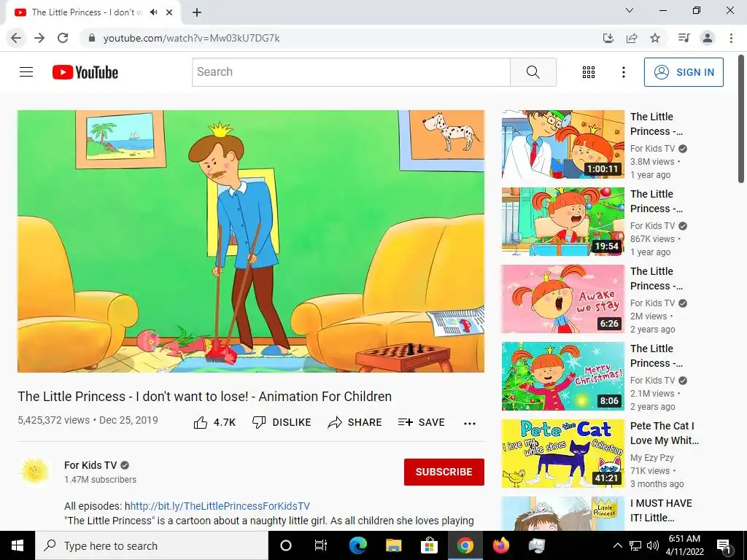Click the site lock icon
The height and width of the screenshot is (560, 747).
coord(92,38)
